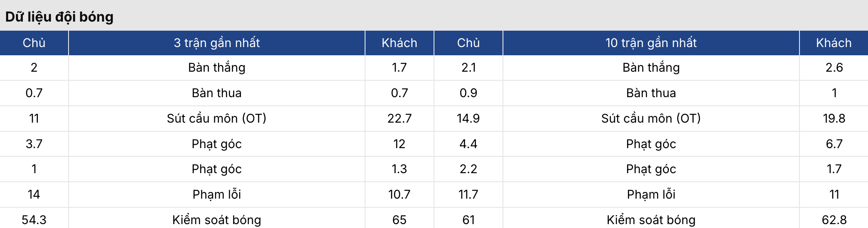
Task: Click the 22.7 shots on target value
Action: 399,118
